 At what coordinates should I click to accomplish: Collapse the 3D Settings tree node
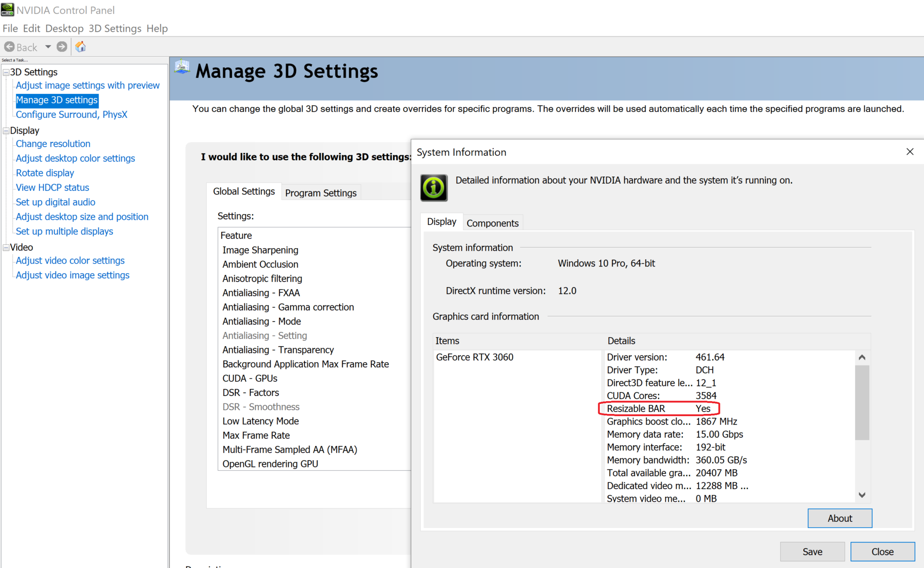[6, 72]
